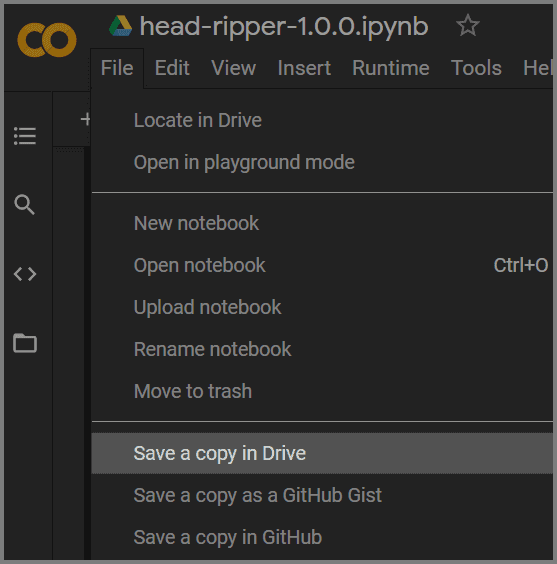The height and width of the screenshot is (564, 557).
Task: Select Move to trash
Action: point(322,391)
